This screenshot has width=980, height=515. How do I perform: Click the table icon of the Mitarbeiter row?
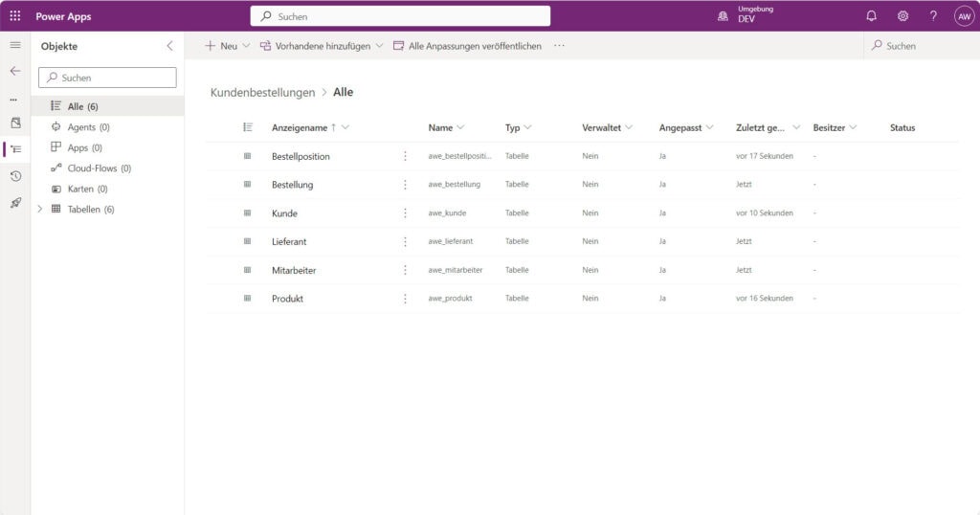click(248, 270)
